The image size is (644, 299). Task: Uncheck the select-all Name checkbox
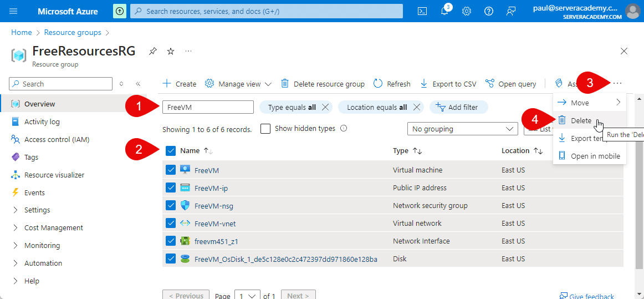[171, 150]
